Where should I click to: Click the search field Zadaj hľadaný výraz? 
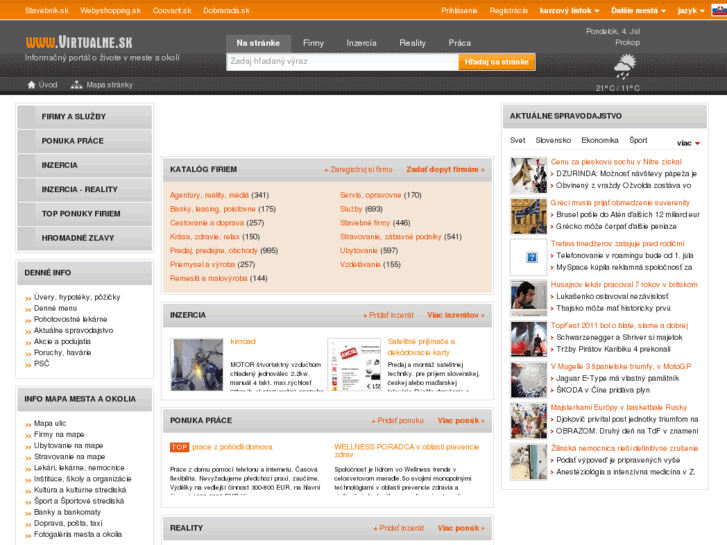(x=342, y=62)
